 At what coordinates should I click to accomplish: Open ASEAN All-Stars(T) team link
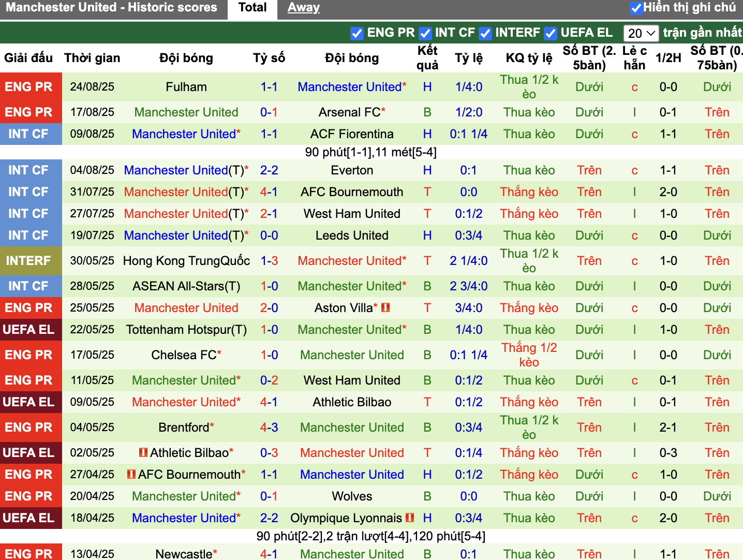pyautogui.click(x=186, y=286)
